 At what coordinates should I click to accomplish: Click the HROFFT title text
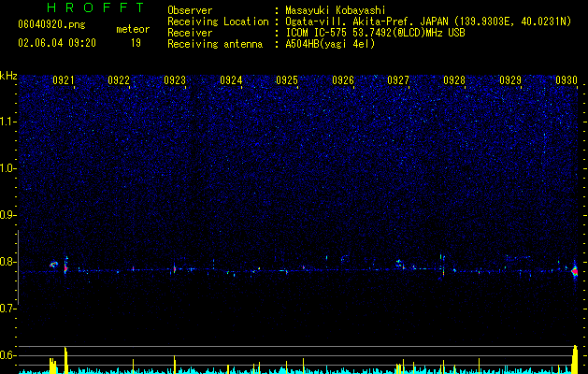[95, 7]
